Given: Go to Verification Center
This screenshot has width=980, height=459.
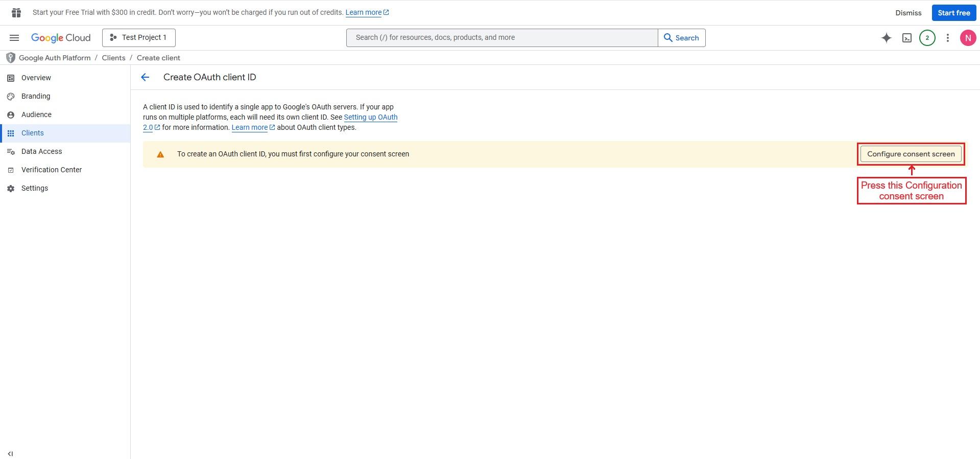Looking at the screenshot, I should pos(52,170).
